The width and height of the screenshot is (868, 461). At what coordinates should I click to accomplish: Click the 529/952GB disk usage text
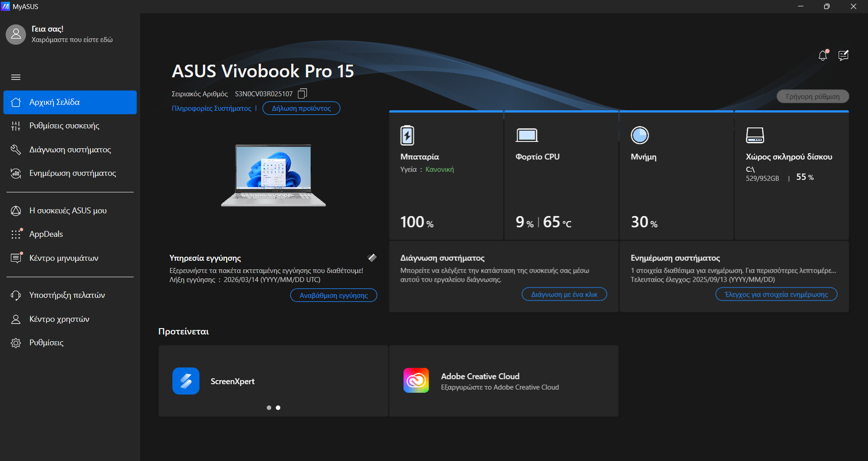[x=762, y=178]
